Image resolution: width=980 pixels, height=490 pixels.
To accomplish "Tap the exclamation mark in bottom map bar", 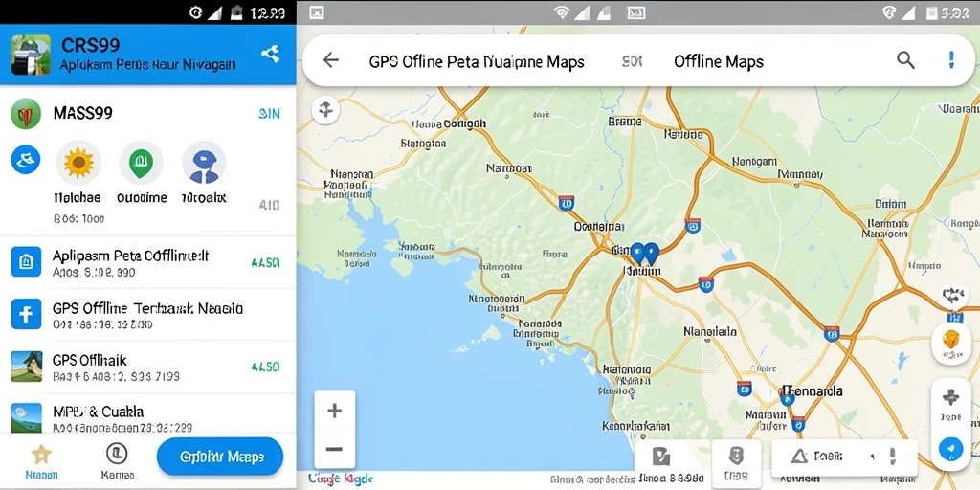I will (893, 457).
